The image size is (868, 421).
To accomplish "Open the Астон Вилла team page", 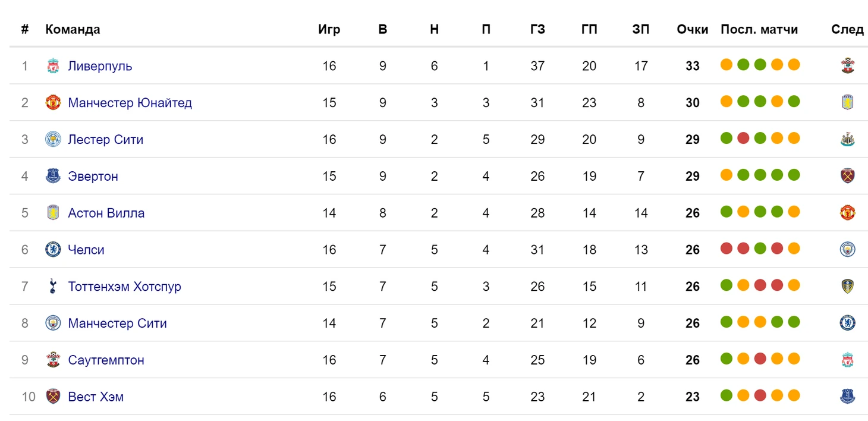I will pyautogui.click(x=106, y=213).
